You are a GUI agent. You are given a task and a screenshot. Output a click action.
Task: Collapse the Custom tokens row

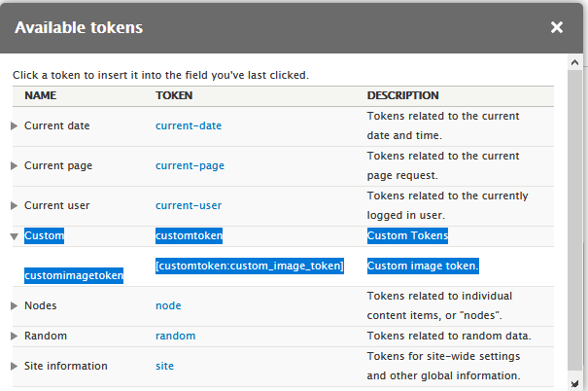[14, 235]
